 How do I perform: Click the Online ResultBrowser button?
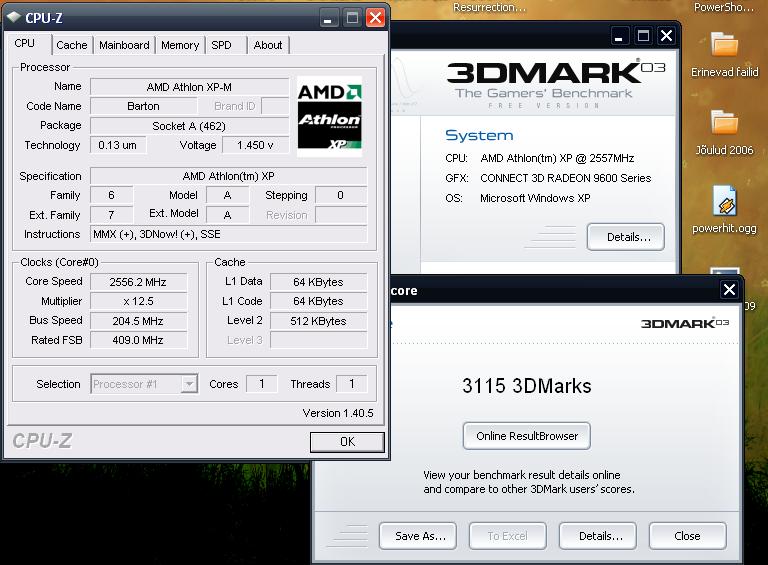(x=527, y=436)
